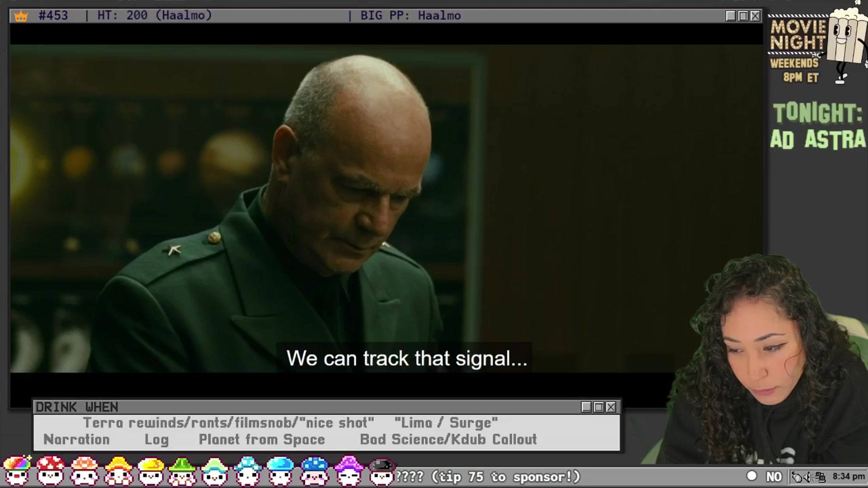Click the light teal spotted mushroom icon

pyautogui.click(x=248, y=471)
